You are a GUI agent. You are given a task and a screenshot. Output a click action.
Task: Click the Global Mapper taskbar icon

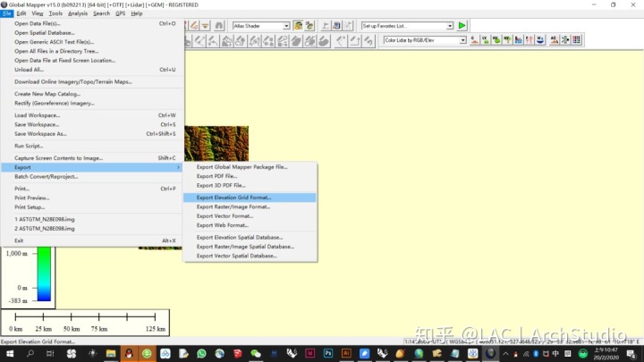(x=490, y=353)
